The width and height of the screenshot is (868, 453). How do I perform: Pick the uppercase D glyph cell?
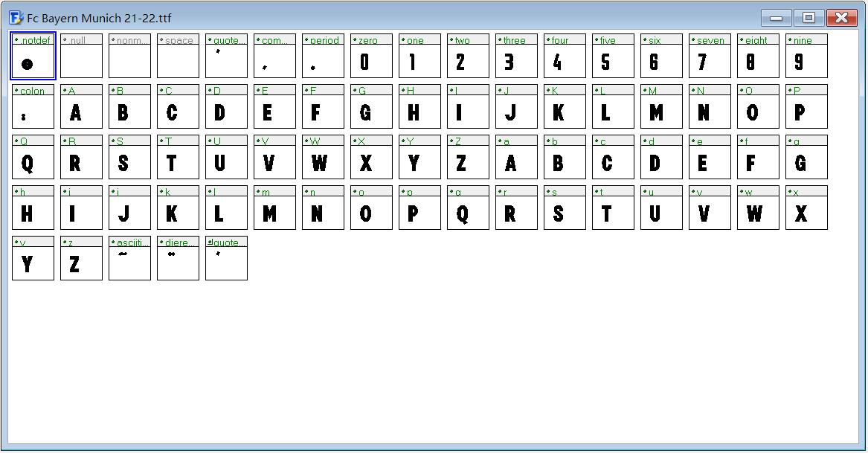pos(226,107)
